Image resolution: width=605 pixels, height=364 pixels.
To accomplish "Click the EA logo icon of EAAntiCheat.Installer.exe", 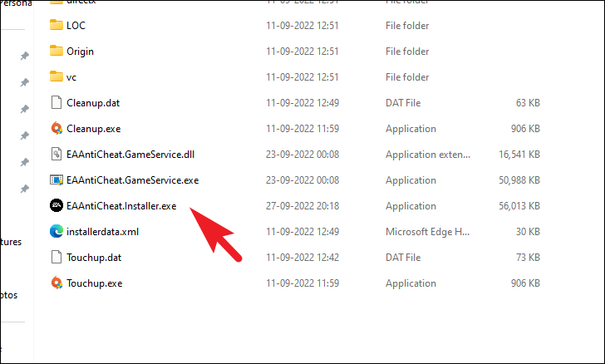I will point(57,205).
